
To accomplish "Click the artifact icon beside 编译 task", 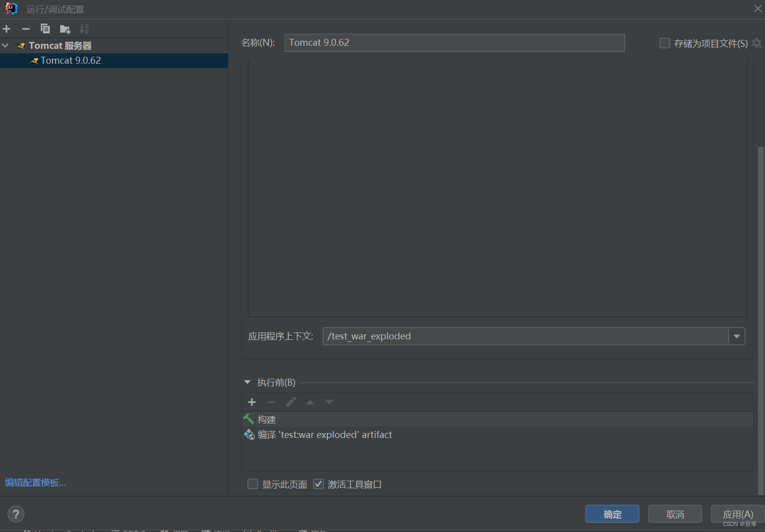I will pos(249,434).
